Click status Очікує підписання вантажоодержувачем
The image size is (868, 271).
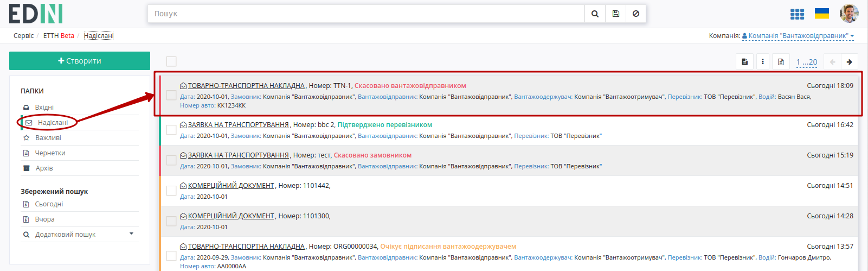tap(448, 247)
